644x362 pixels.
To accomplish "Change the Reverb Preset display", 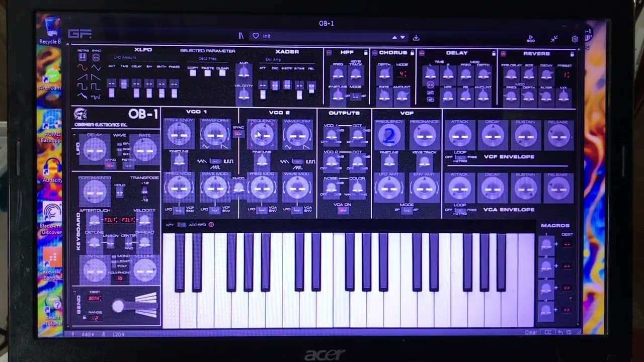I will pos(566,74).
